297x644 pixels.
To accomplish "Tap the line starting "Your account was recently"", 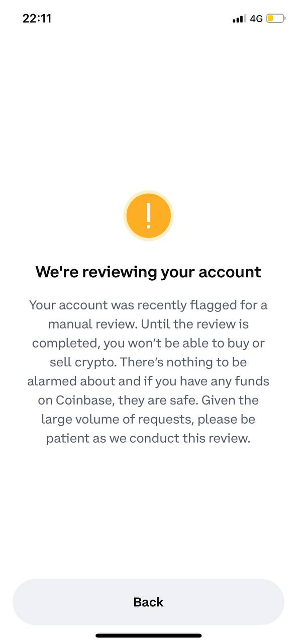I will point(148,305).
